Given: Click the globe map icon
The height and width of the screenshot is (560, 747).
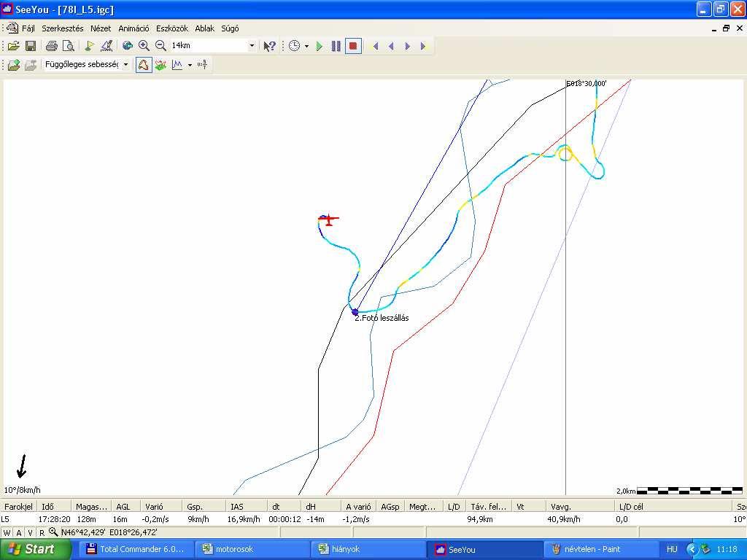Looking at the screenshot, I should click(x=127, y=46).
